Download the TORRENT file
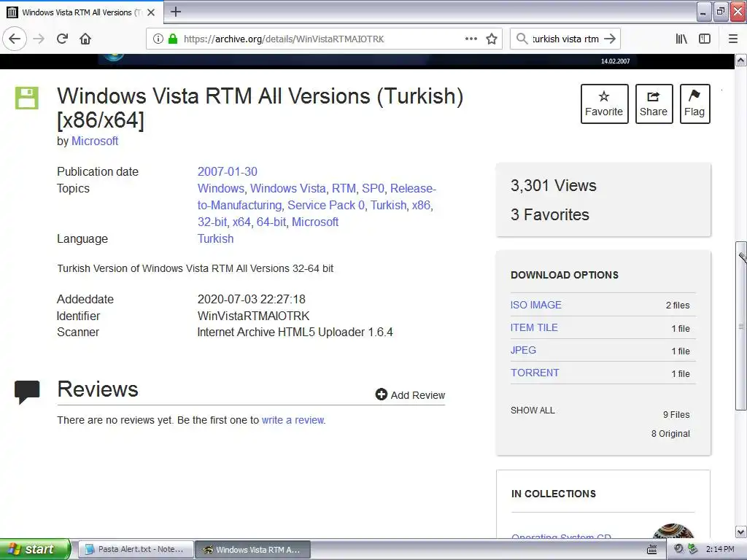 tap(535, 373)
